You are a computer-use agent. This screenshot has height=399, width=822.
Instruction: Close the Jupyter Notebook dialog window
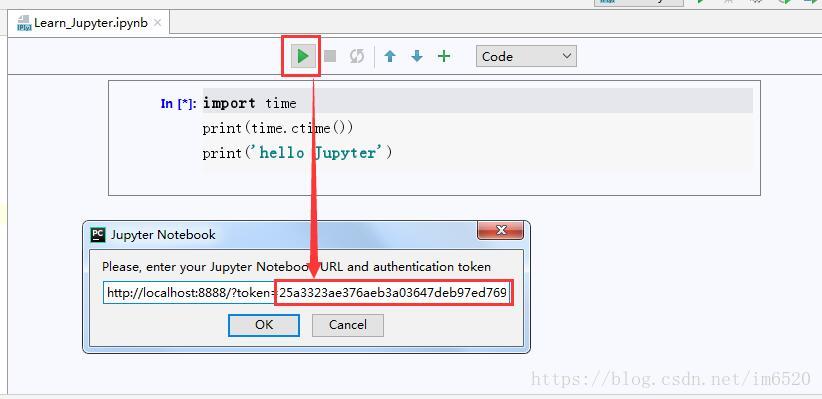pos(500,230)
